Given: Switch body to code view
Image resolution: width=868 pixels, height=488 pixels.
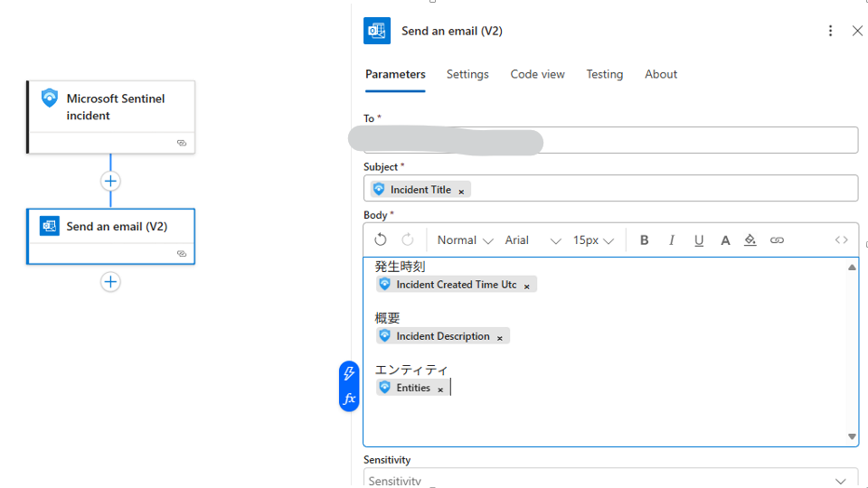Looking at the screenshot, I should coord(842,240).
